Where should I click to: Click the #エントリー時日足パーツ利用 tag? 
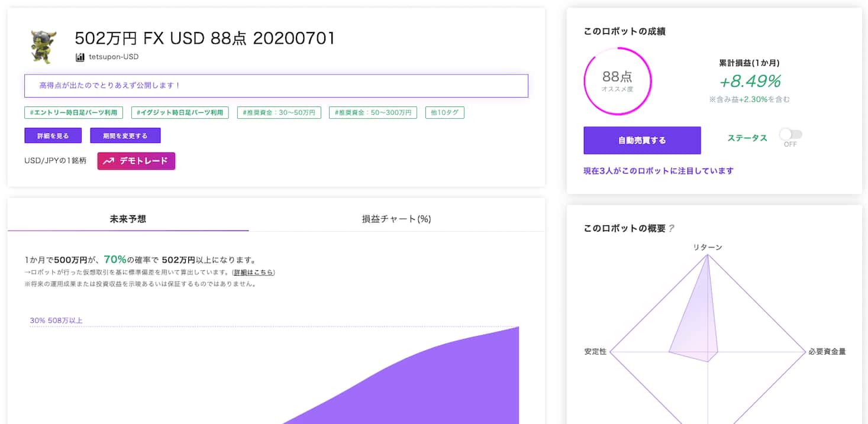pyautogui.click(x=74, y=112)
